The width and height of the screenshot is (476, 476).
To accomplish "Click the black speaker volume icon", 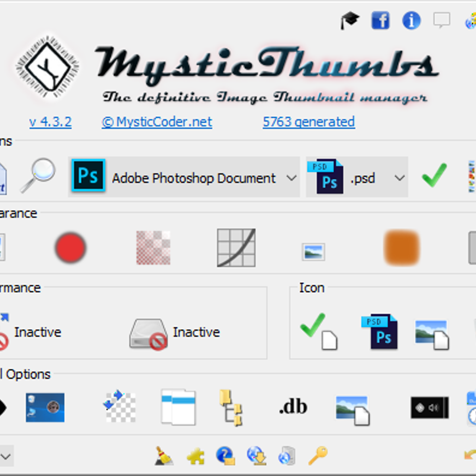I will pyautogui.click(x=430, y=408).
